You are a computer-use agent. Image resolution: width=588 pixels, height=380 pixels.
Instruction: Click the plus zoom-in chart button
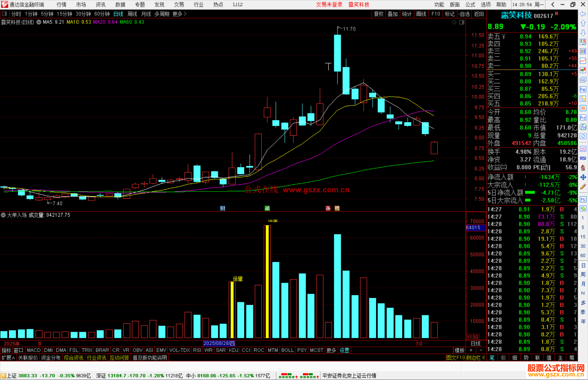(x=471, y=350)
